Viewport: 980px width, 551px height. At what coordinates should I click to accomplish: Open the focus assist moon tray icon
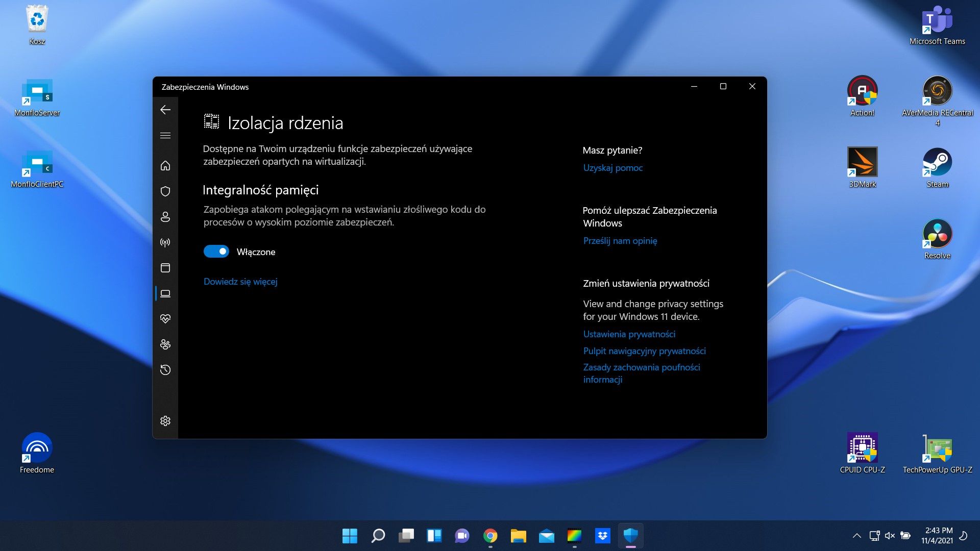[964, 536]
